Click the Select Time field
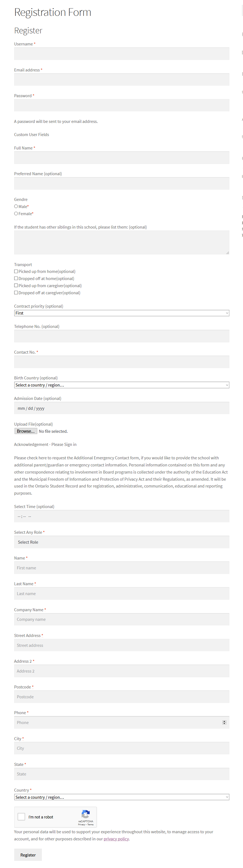 point(121,516)
